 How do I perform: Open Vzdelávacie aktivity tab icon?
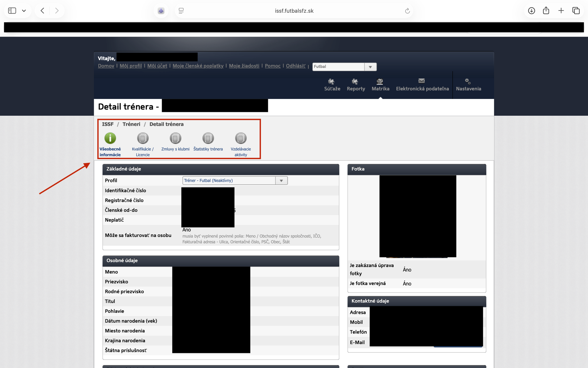[241, 138]
